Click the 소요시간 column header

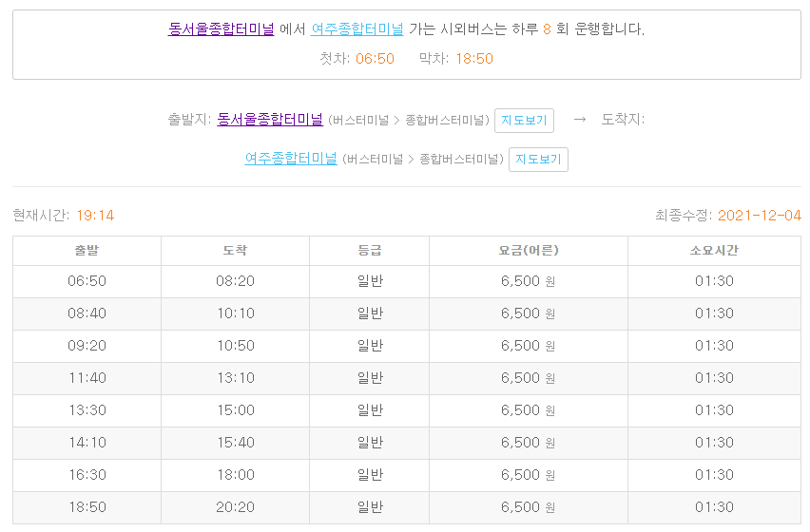(x=714, y=251)
